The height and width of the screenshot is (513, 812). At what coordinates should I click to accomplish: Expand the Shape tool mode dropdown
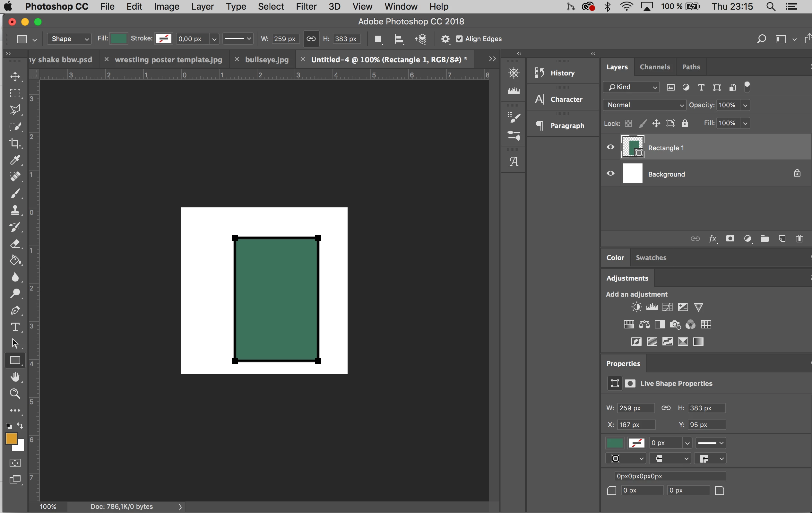tap(69, 39)
